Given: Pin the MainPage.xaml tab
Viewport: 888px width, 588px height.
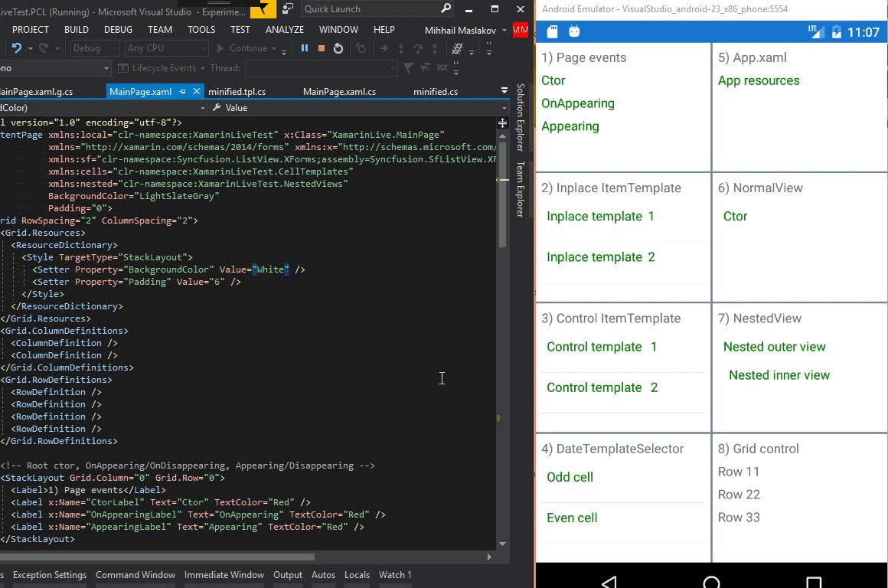Looking at the screenshot, I should (182, 91).
